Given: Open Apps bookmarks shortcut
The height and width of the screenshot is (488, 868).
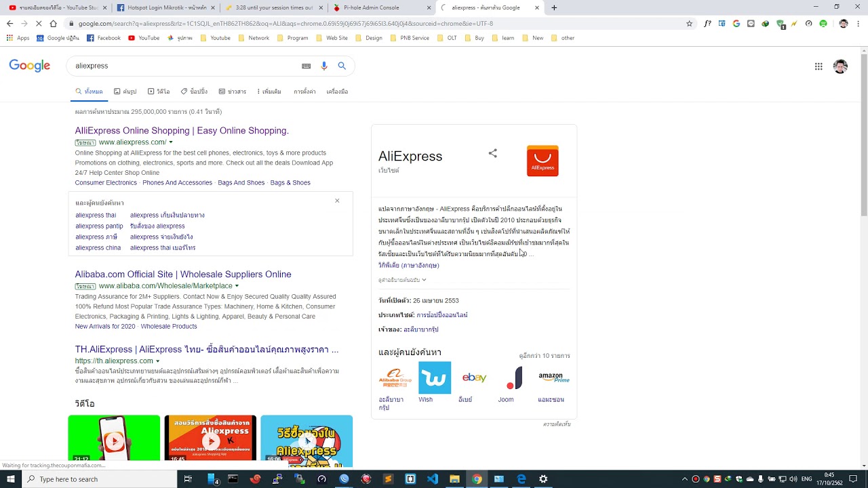Looking at the screenshot, I should [18, 38].
